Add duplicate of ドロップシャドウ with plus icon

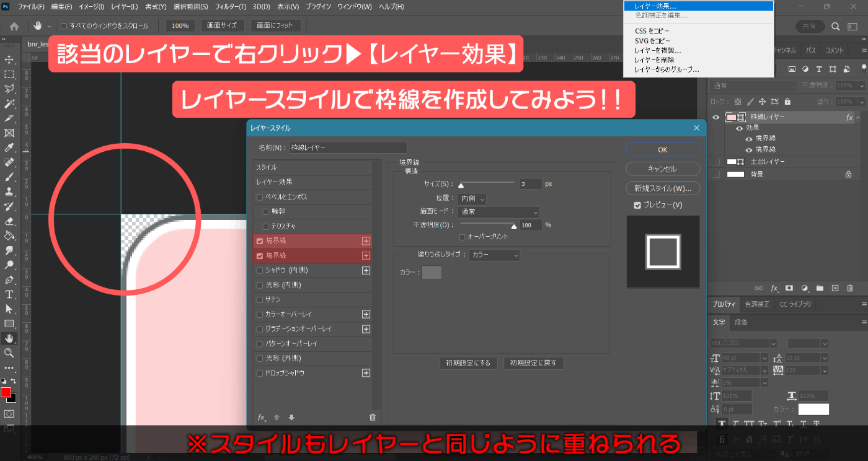tap(366, 373)
